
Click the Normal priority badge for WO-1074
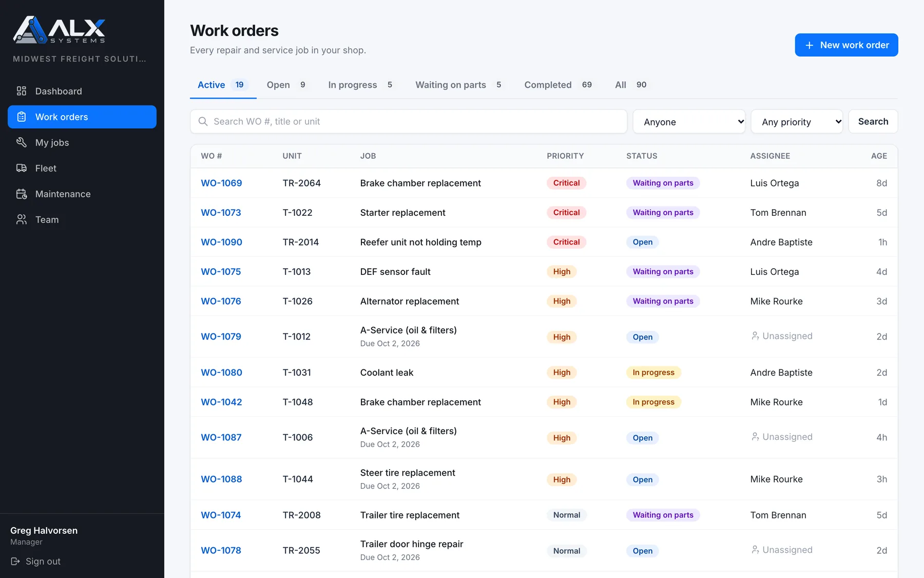[567, 515]
